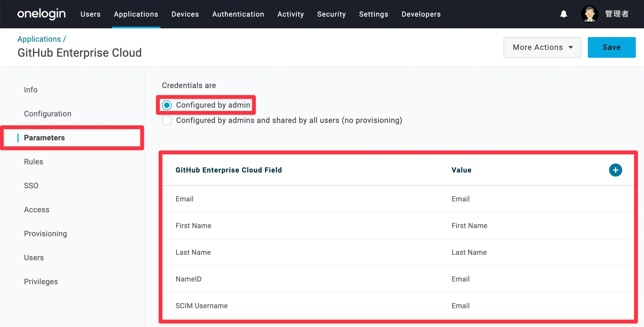The image size is (644, 327).
Task: Switch to the SSO side tab
Action: pos(31,186)
